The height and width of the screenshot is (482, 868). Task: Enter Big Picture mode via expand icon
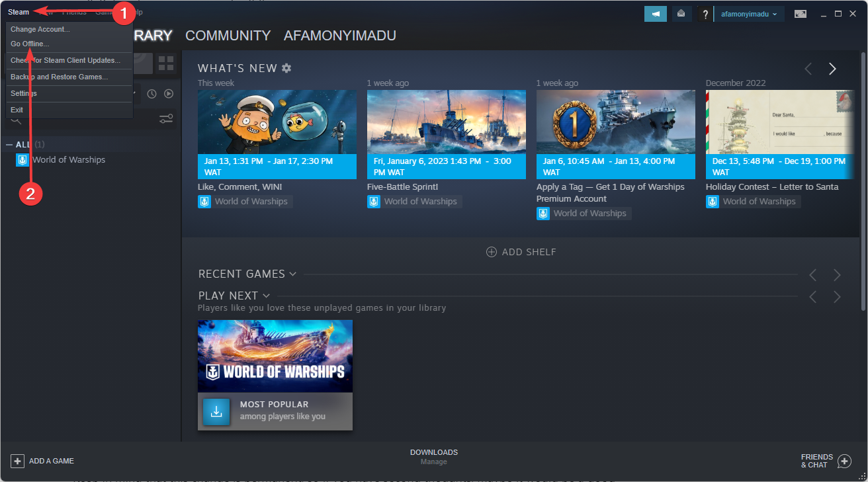(x=801, y=14)
